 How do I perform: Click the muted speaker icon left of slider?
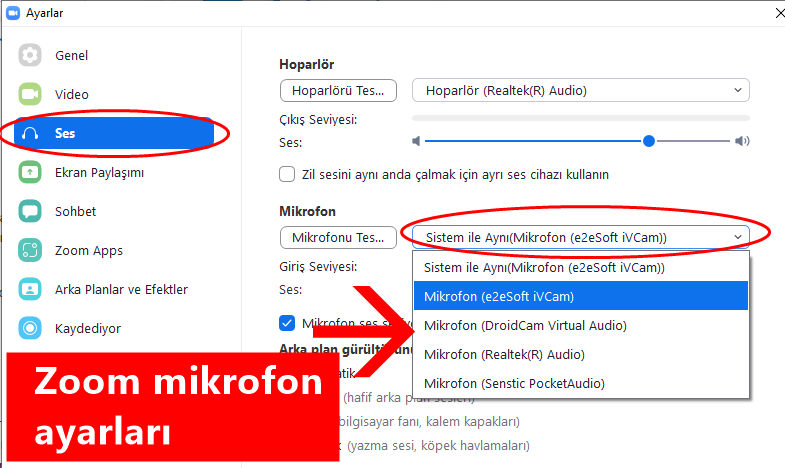pos(416,141)
